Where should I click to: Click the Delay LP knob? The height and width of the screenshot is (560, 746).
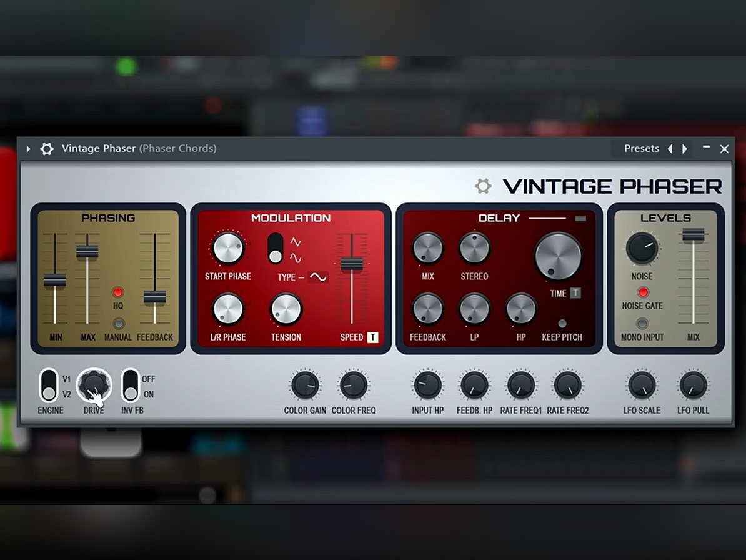pos(474,309)
